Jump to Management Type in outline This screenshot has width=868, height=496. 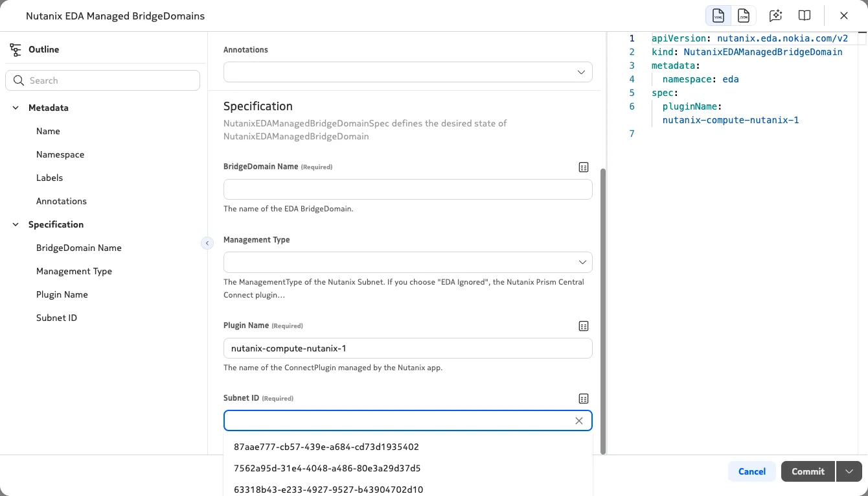click(74, 271)
